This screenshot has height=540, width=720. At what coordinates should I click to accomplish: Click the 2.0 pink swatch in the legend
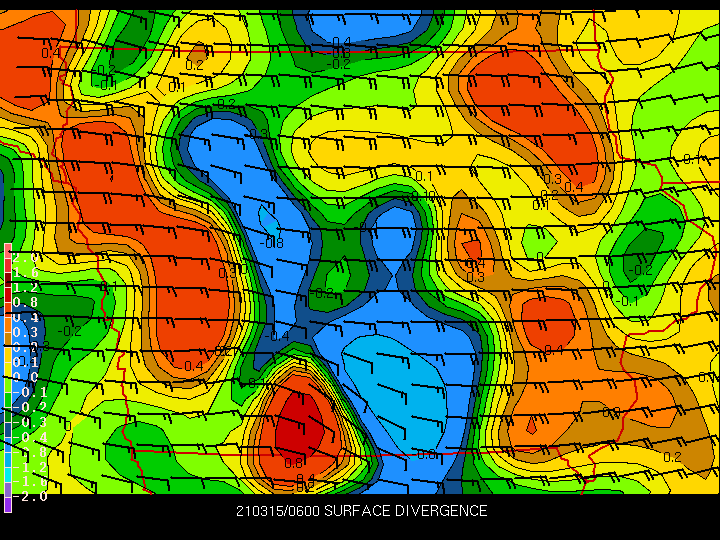[8, 250]
